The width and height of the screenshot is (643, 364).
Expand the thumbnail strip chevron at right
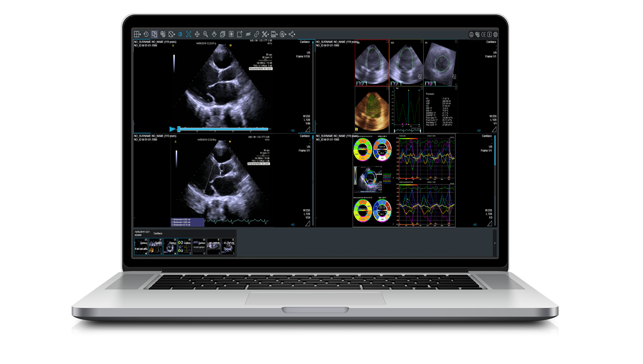(495, 243)
